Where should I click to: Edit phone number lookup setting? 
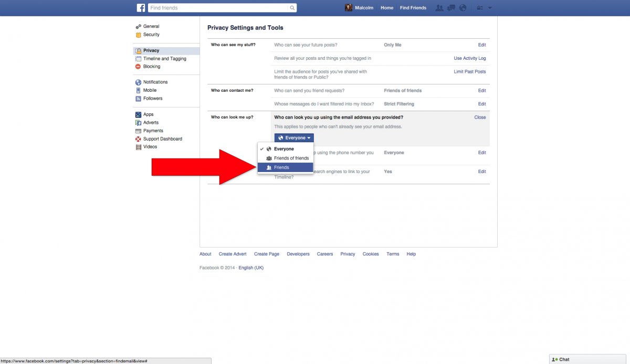482,153
